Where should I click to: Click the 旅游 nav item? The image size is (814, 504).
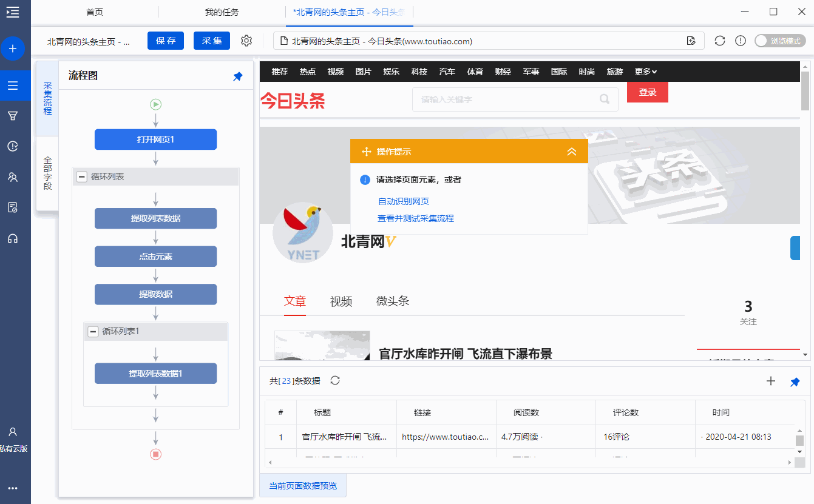click(x=615, y=72)
